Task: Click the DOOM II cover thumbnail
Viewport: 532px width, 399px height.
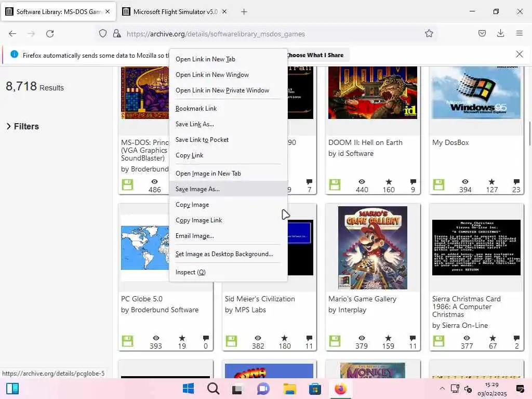Action: [373, 92]
